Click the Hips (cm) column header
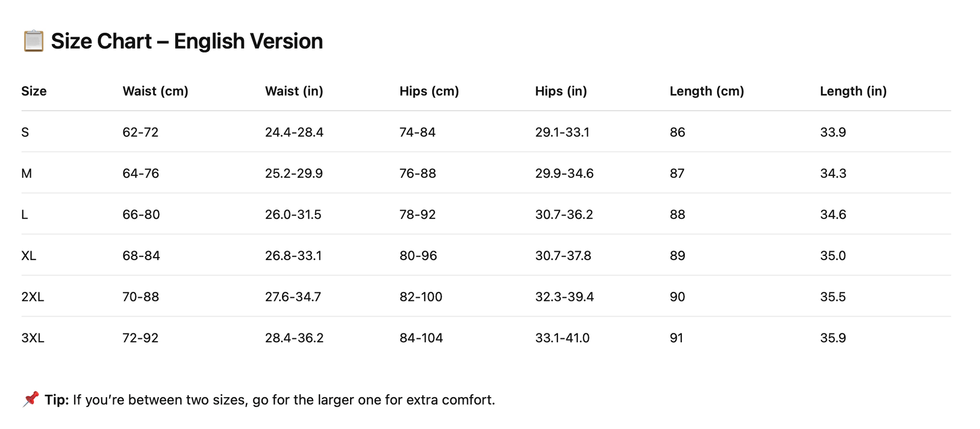The image size is (980, 429). pyautogui.click(x=429, y=91)
